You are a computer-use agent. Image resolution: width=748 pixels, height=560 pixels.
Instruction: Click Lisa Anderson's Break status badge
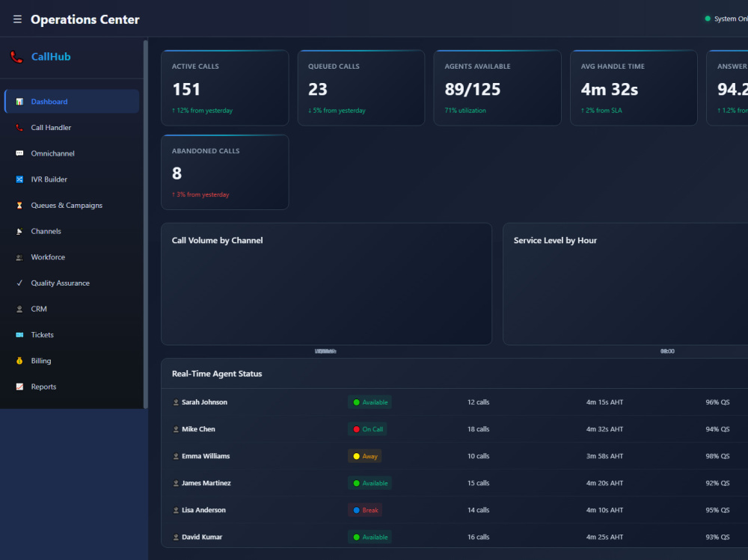pos(365,510)
